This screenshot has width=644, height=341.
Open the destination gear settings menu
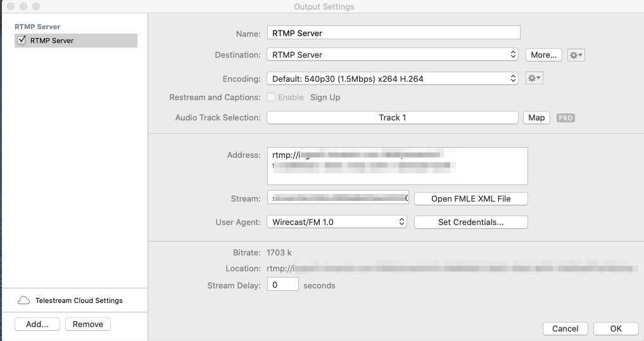[576, 55]
